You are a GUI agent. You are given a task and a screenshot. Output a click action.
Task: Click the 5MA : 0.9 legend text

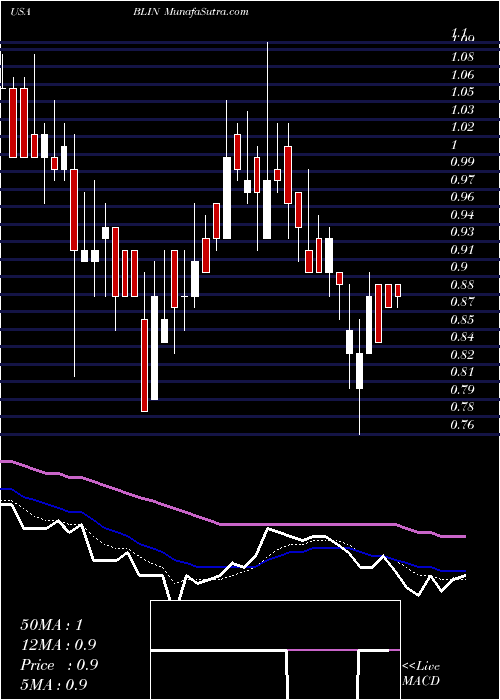click(54, 684)
